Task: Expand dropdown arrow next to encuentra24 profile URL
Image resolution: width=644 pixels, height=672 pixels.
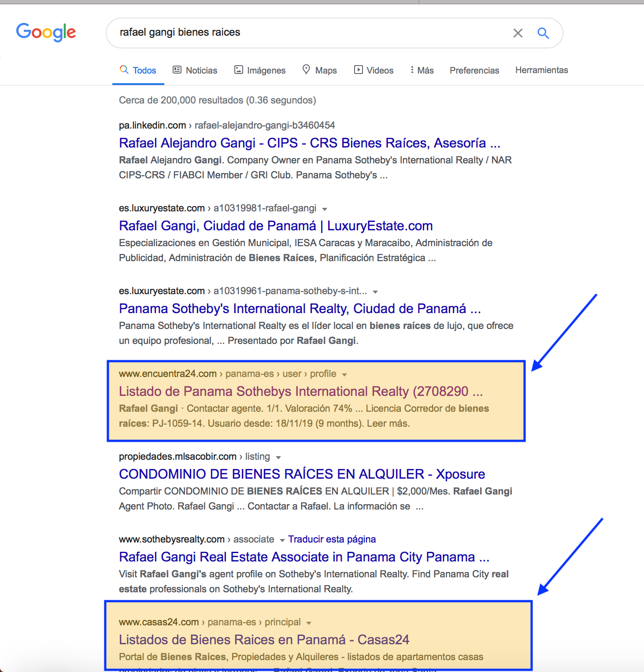Action: point(344,374)
